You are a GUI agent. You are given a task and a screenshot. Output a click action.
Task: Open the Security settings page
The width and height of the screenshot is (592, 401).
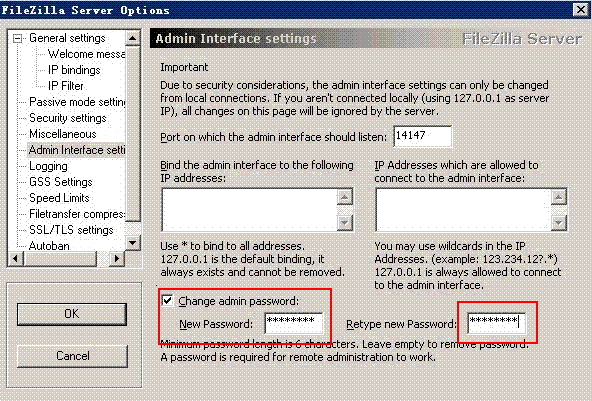point(68,118)
